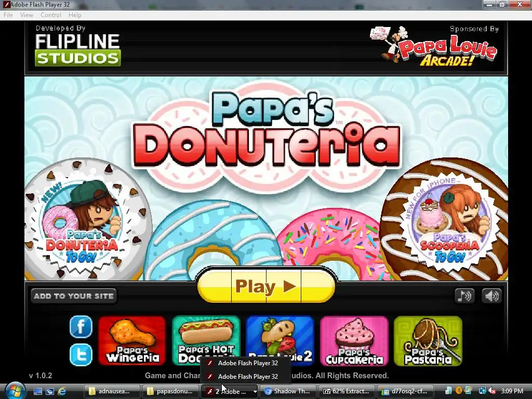Open the File menu

[8, 15]
